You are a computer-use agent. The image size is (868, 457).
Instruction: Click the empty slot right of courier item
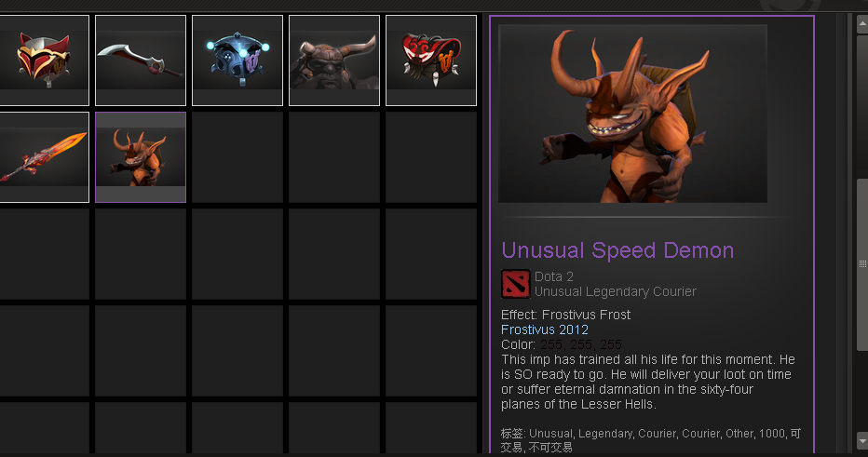click(237, 157)
